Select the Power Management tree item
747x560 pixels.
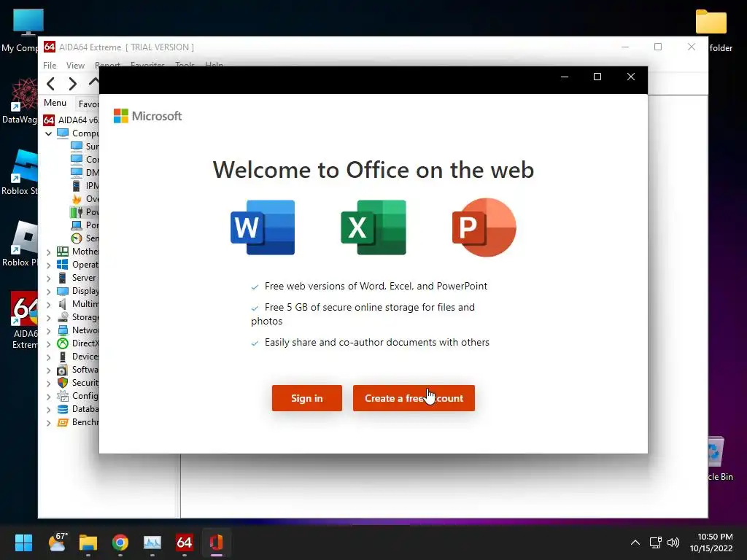click(85, 212)
